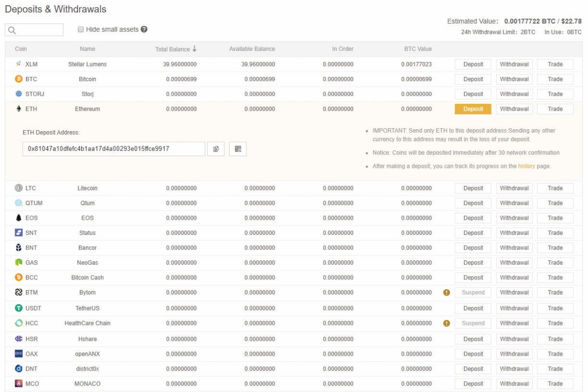Click Withdrawal for district0x DNT
The width and height of the screenshot is (588, 392).
click(x=514, y=369)
